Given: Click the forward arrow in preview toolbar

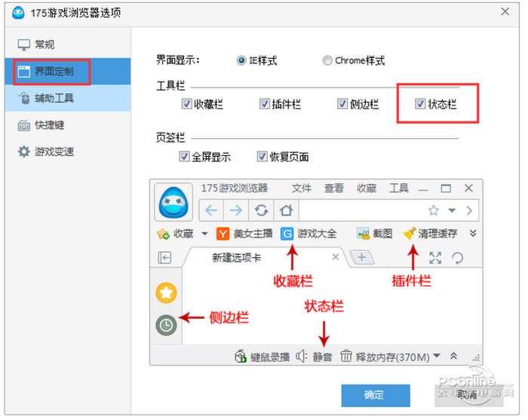Looking at the screenshot, I should (235, 210).
